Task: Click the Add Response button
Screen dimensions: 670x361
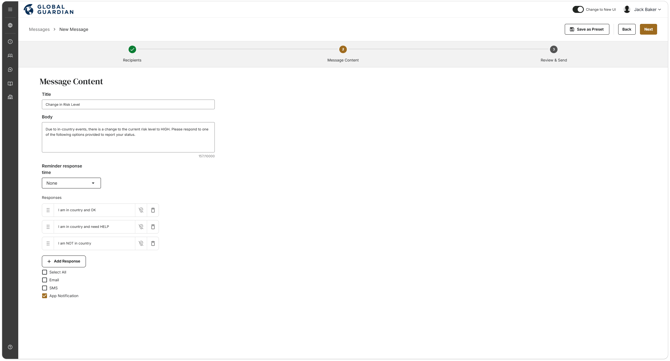Action: (64, 261)
